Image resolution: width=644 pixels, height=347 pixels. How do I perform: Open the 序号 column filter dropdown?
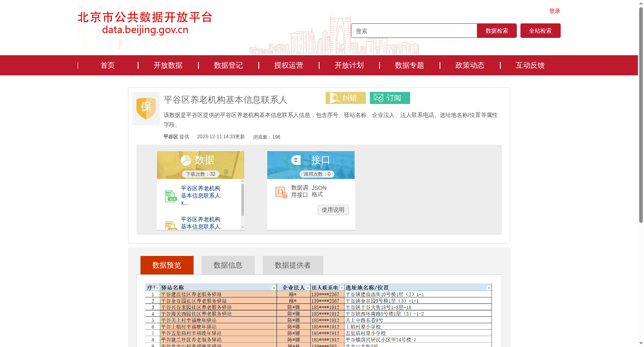tap(157, 288)
